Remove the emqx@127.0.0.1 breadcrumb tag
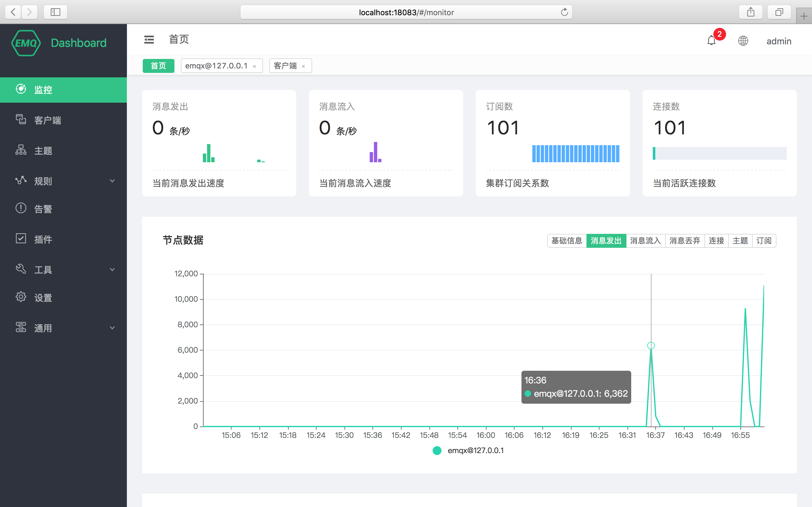This screenshot has height=507, width=812. [254, 66]
